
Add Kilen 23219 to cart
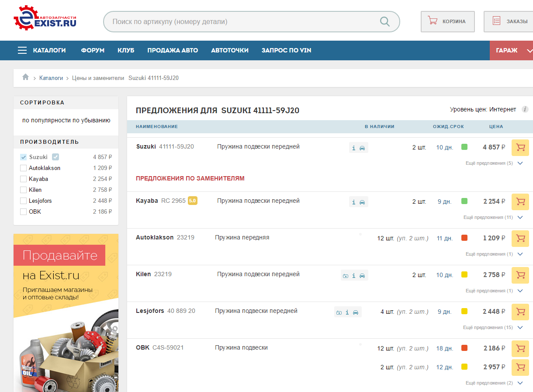click(520, 275)
